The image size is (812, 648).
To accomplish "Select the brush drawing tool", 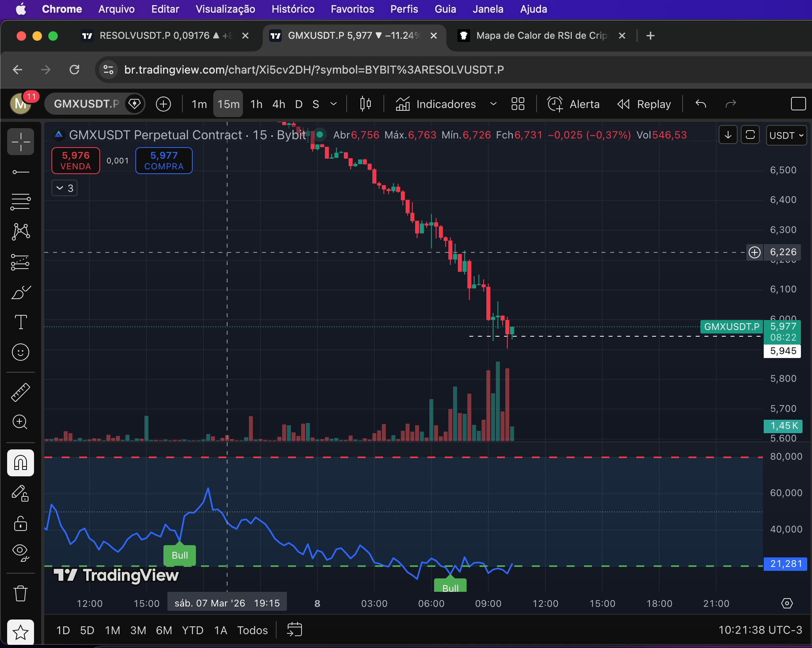I will pyautogui.click(x=21, y=292).
